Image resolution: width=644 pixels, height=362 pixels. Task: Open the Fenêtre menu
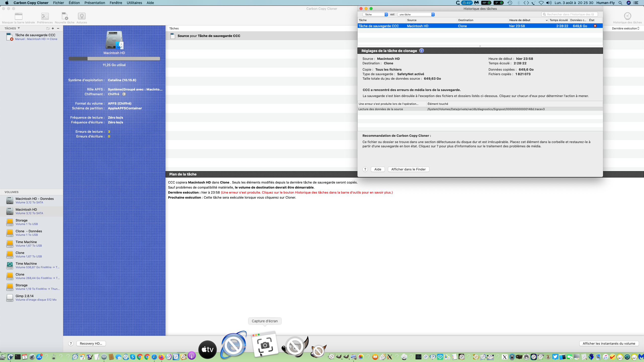pyautogui.click(x=116, y=3)
